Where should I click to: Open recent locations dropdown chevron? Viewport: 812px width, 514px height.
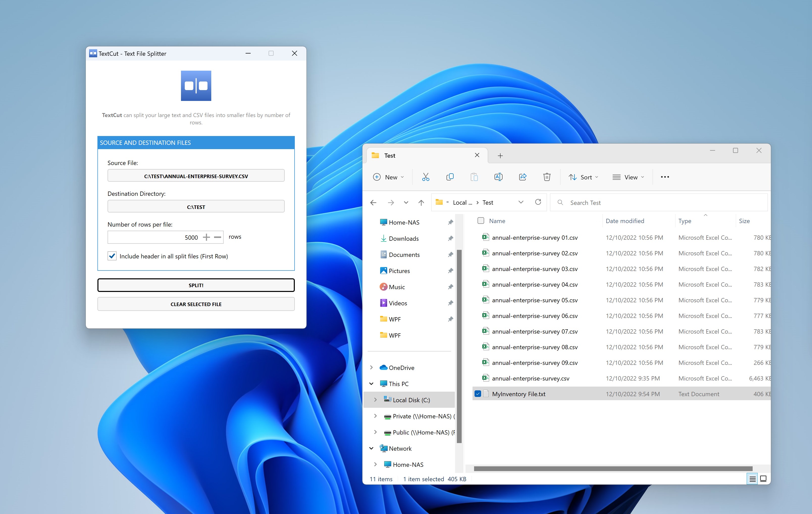[x=406, y=203]
